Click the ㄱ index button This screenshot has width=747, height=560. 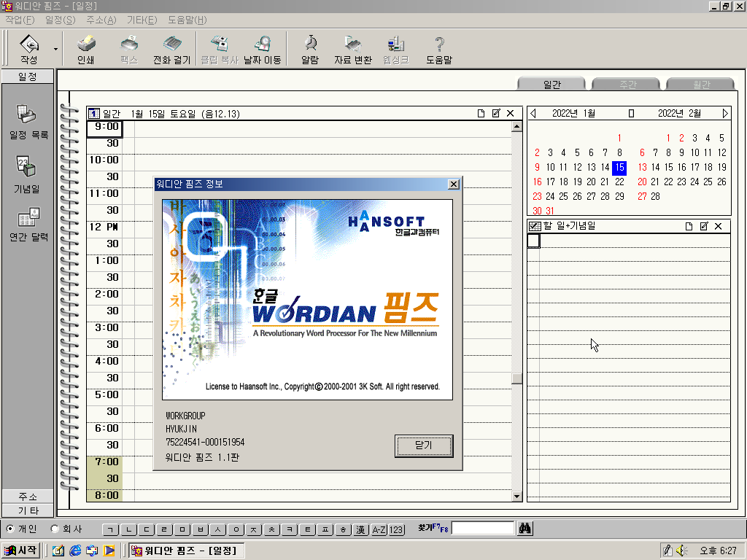click(111, 529)
